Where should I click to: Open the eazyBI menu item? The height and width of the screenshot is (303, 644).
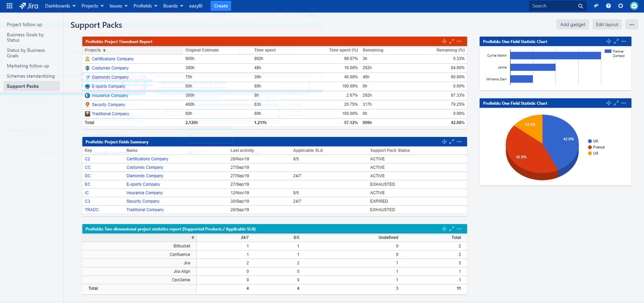196,6
